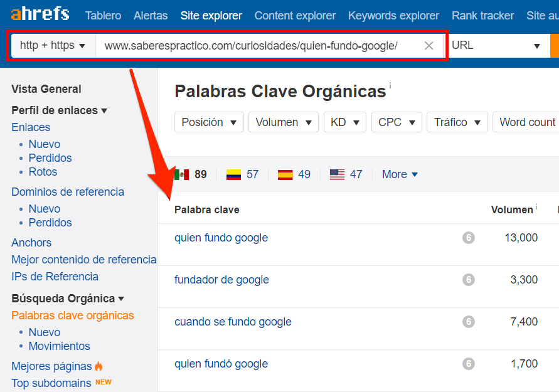Select the Mexico flag country filter
Image resolution: width=559 pixels, height=392 pixels.
191,174
